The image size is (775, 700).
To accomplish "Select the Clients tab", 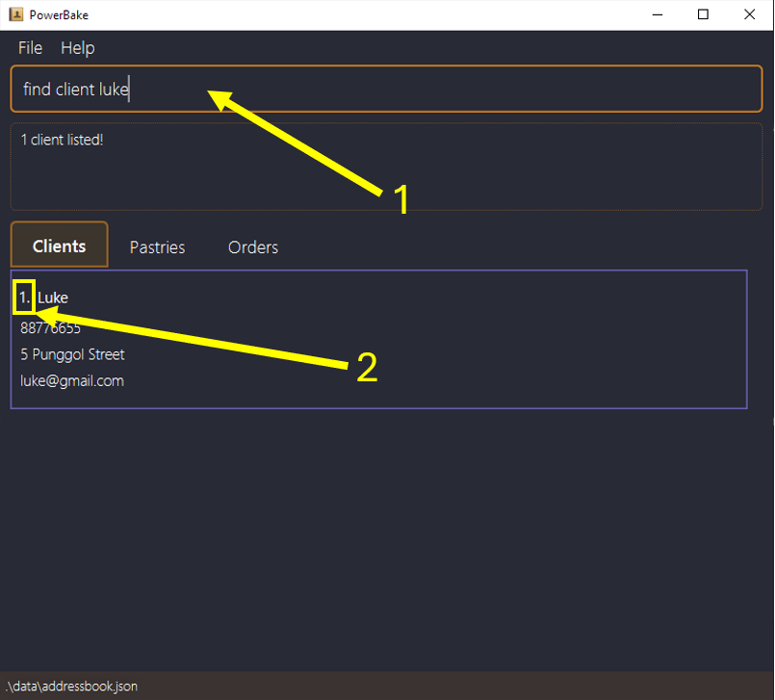I will 59,246.
